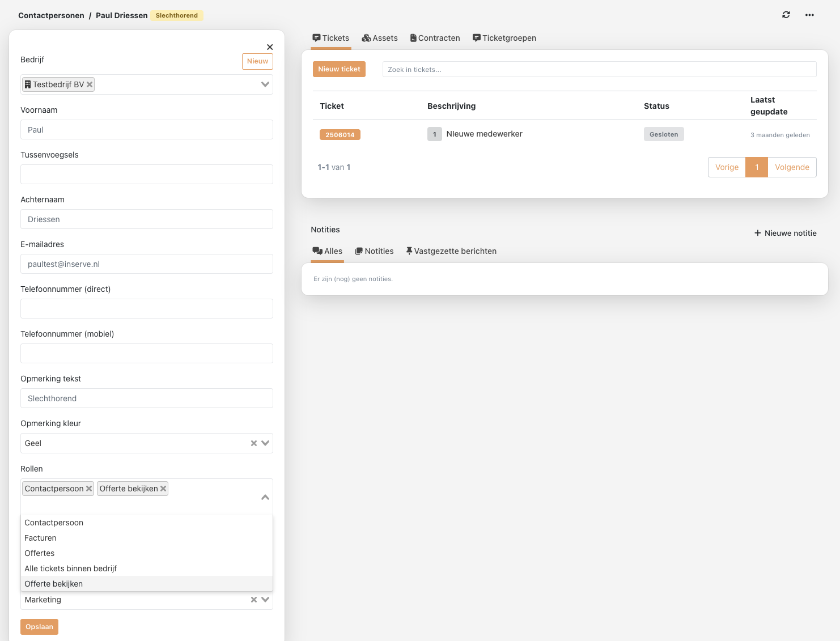This screenshot has width=840, height=641.
Task: Click the Voornaam field containing Paul
Action: [147, 130]
